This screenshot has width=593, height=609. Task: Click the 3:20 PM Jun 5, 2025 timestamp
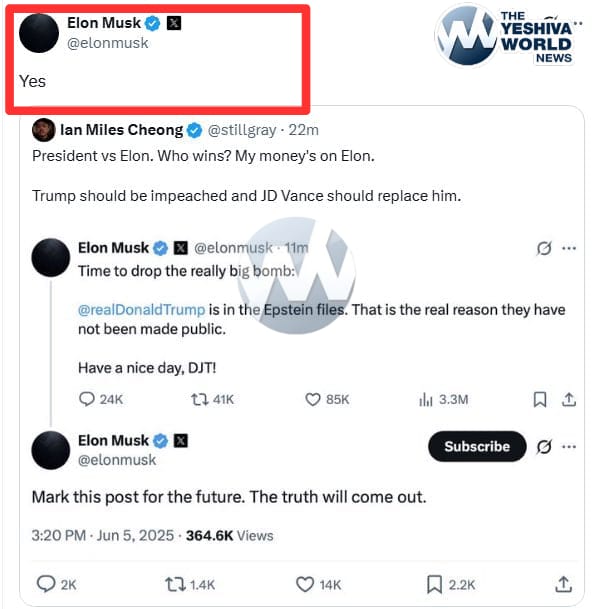[103, 536]
